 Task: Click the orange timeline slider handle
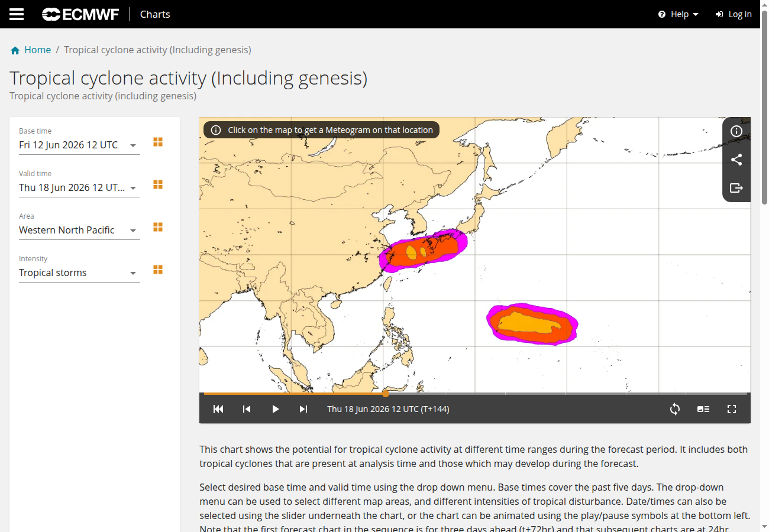pyautogui.click(x=386, y=393)
